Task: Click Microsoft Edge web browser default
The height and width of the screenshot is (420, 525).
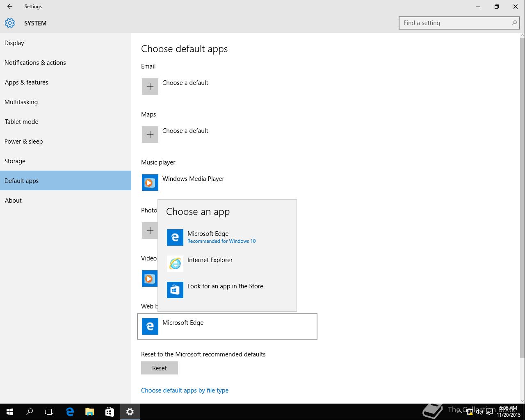Action: [x=227, y=326]
